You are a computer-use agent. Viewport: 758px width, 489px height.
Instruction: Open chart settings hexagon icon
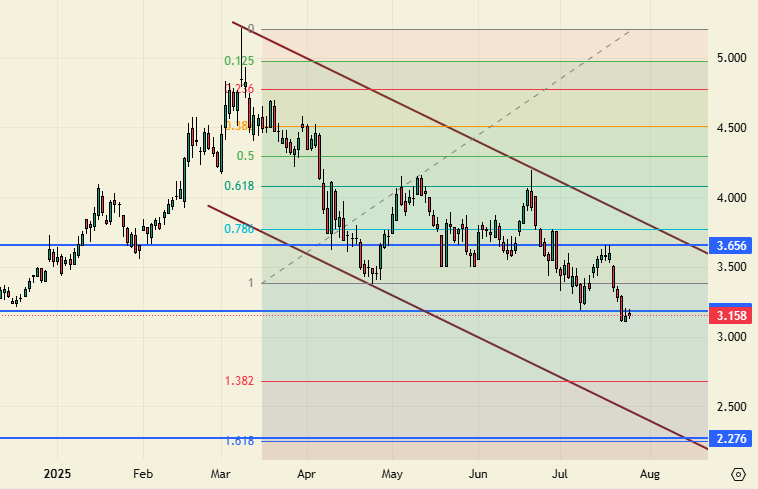coord(738,474)
